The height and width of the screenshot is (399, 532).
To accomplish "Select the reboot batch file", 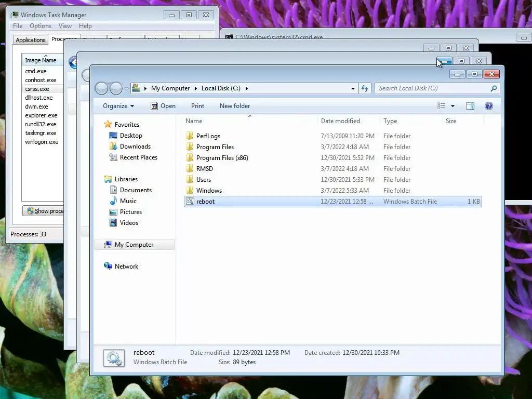I will [332, 202].
